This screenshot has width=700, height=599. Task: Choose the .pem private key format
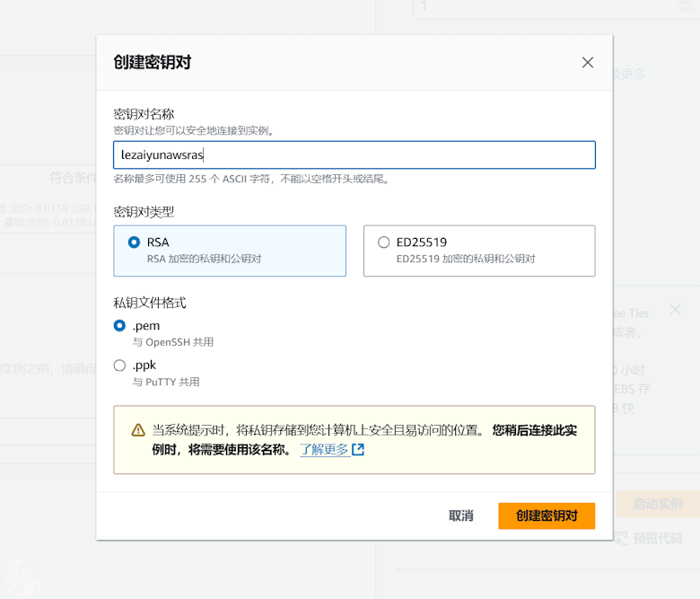click(x=120, y=325)
